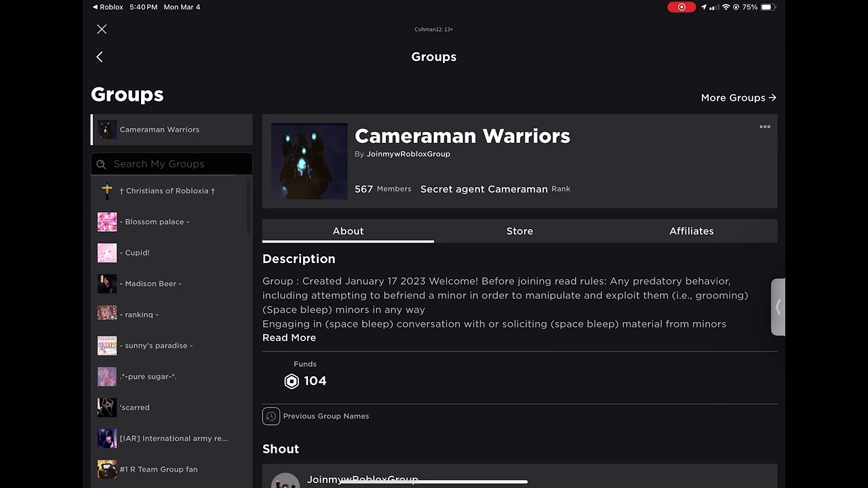Image resolution: width=868 pixels, height=488 pixels.
Task: Click the Cameraman Warriors group image
Action: pyautogui.click(x=309, y=161)
